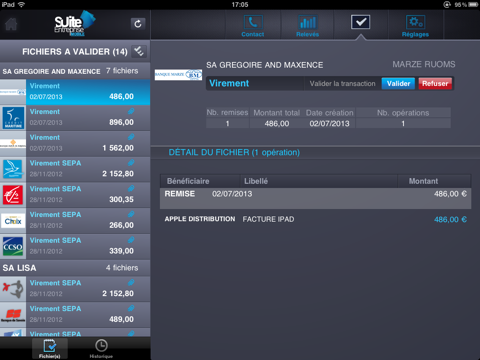Select the REMISE 02/07/2013 row
The height and width of the screenshot is (360, 480).
(x=315, y=198)
